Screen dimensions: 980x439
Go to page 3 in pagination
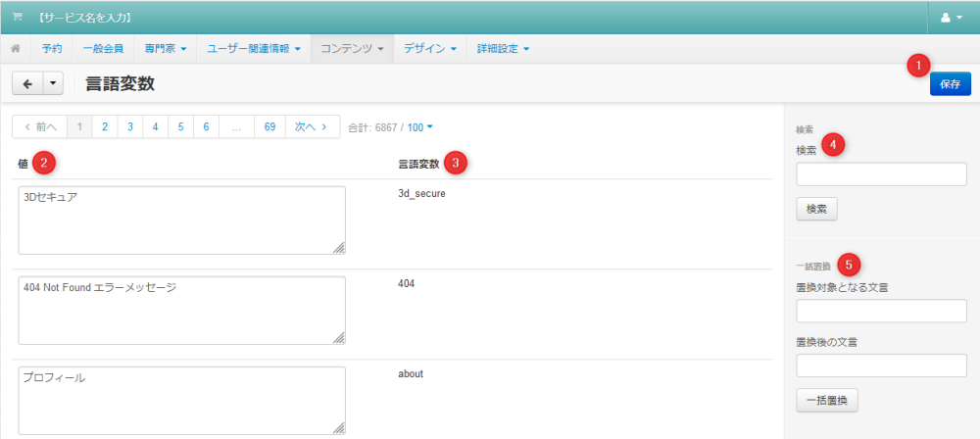coord(130,127)
